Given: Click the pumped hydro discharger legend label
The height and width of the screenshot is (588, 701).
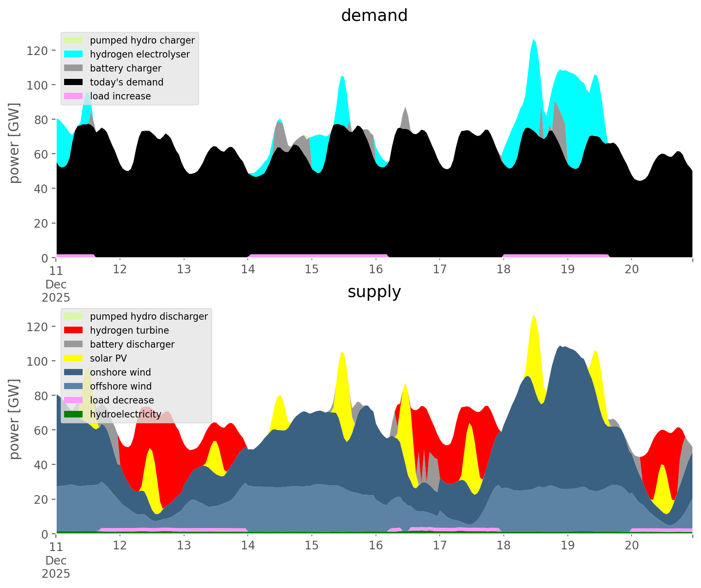Looking at the screenshot, I should (x=149, y=316).
